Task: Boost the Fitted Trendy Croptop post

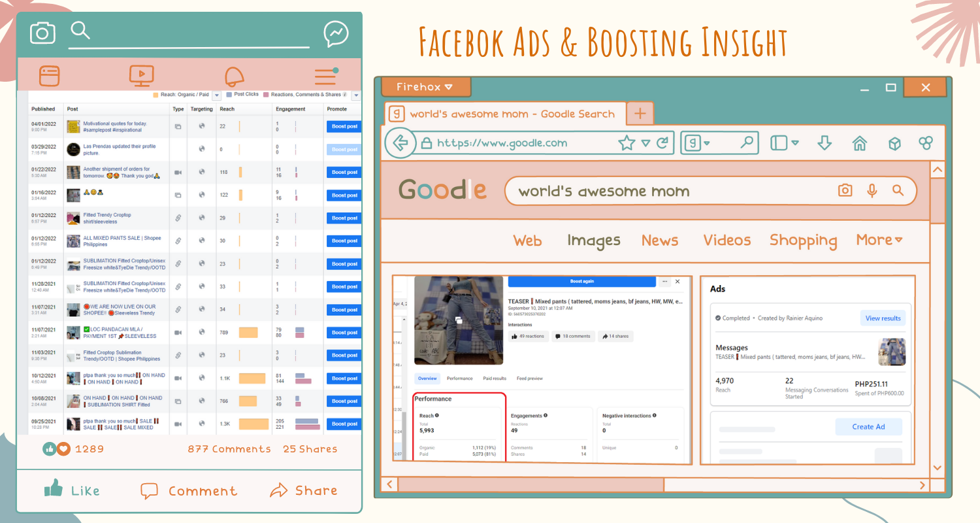Action: tap(344, 218)
